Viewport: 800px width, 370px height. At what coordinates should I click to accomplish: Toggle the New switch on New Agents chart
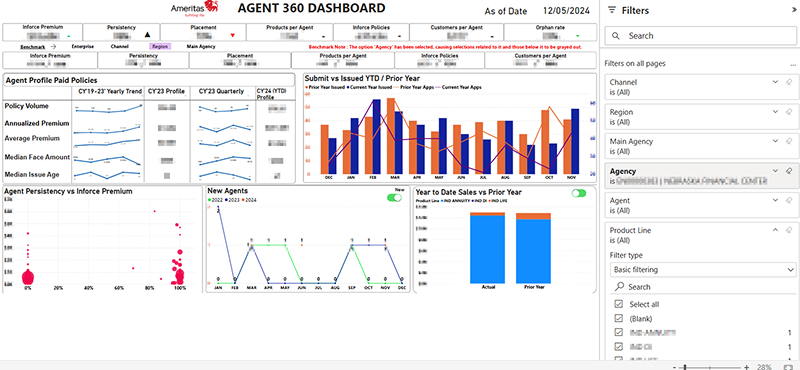pyautogui.click(x=394, y=198)
